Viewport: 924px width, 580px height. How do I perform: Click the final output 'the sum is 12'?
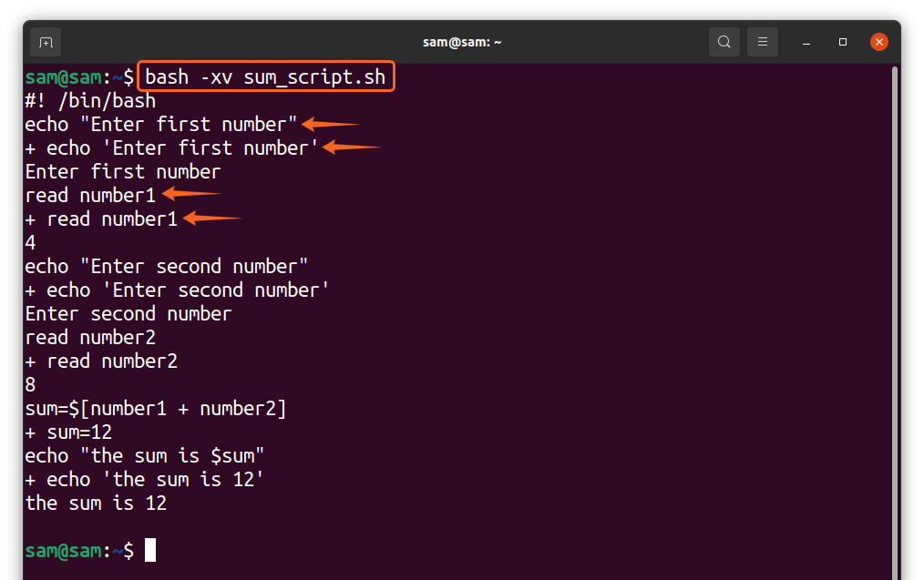(96, 504)
